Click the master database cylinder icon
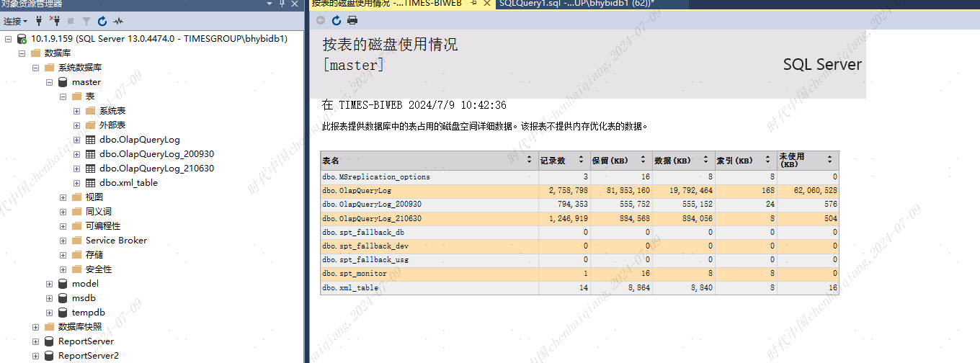 click(63, 82)
